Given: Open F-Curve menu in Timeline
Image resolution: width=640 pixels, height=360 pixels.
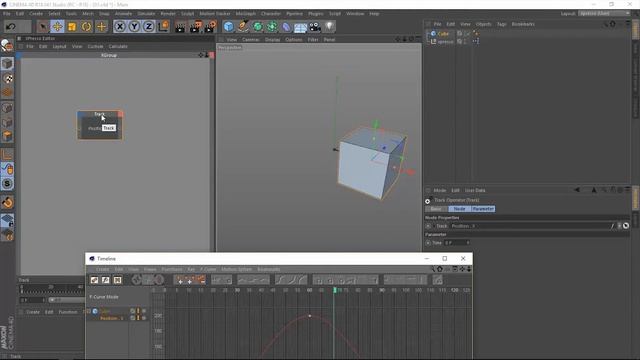Looking at the screenshot, I should pyautogui.click(x=208, y=269).
